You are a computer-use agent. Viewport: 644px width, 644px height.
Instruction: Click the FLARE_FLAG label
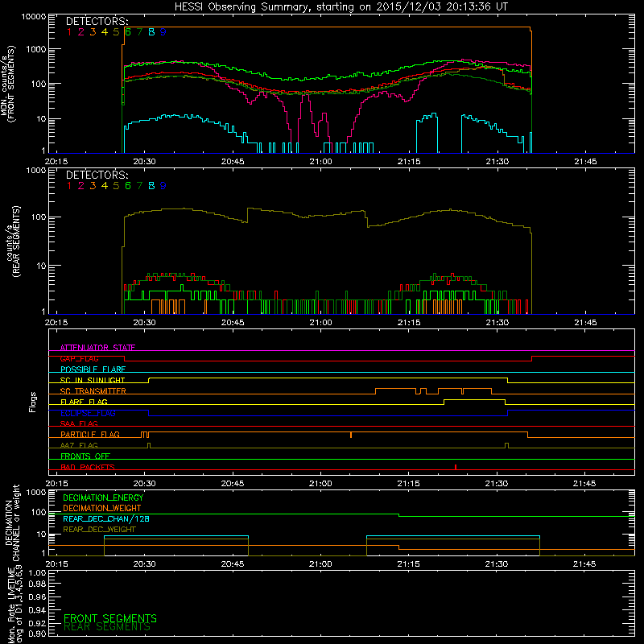84,402
